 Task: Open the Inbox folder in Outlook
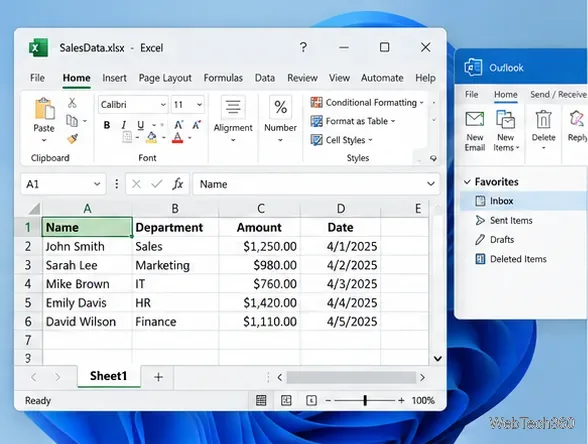[x=523, y=201]
